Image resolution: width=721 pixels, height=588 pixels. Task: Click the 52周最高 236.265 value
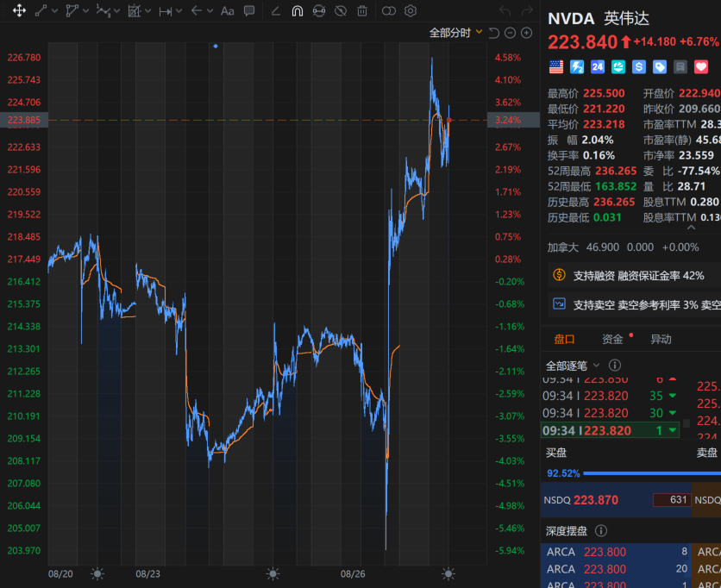tap(616, 171)
